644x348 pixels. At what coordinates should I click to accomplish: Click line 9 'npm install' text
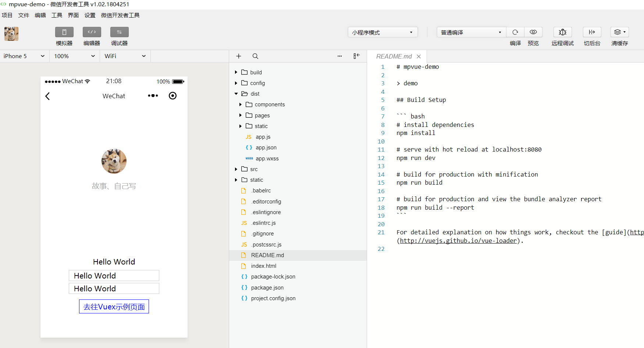click(x=416, y=133)
